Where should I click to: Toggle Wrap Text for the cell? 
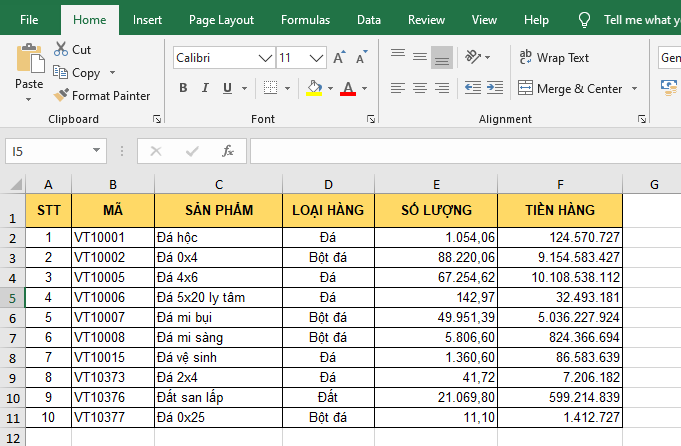point(554,58)
